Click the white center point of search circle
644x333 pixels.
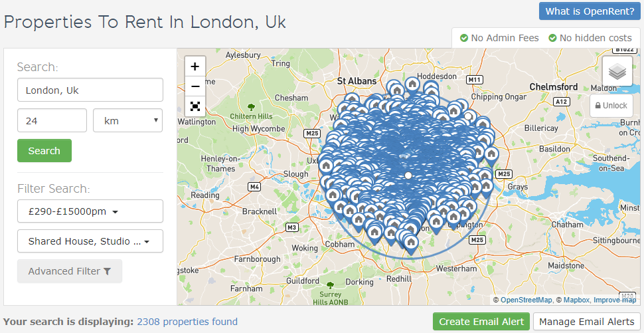pos(408,175)
